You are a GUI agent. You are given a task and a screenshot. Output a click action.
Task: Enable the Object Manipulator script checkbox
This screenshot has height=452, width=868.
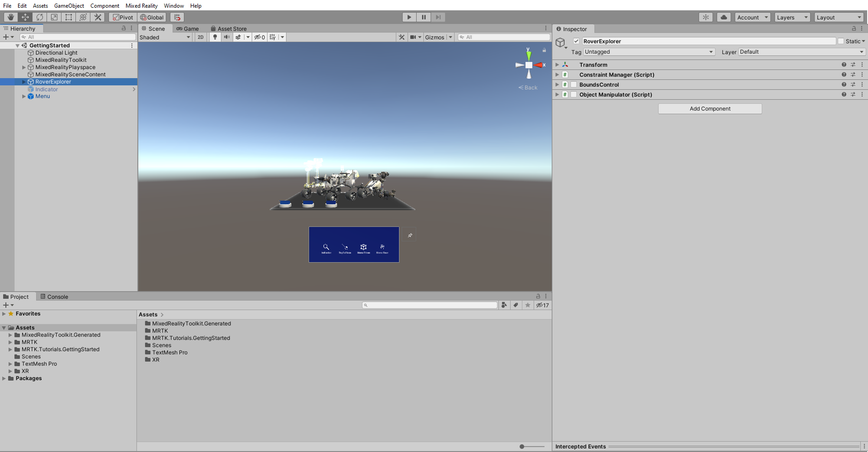(574, 94)
